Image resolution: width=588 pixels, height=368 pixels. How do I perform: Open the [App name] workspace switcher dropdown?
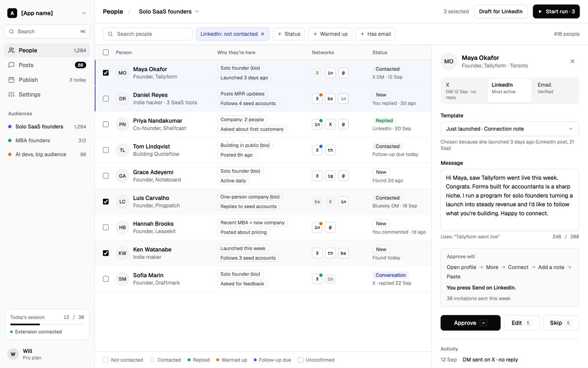[x=47, y=13]
